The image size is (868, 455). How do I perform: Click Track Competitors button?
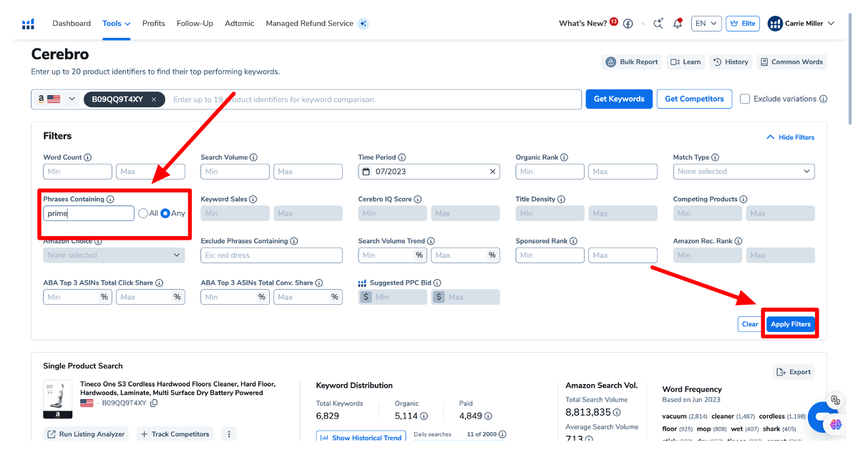point(175,434)
